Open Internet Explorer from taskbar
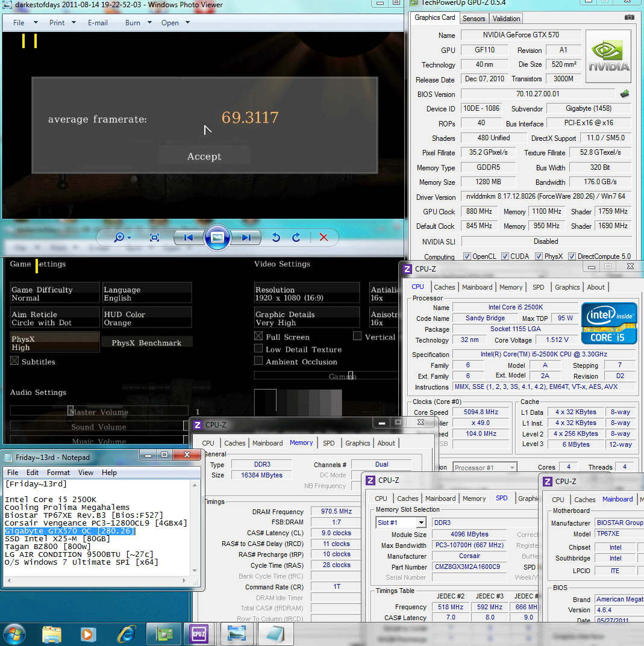Image resolution: width=644 pixels, height=646 pixels. (x=127, y=634)
